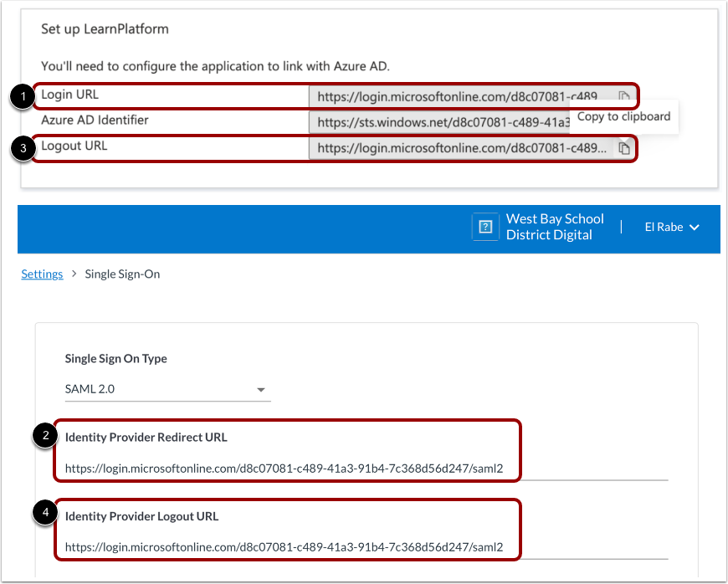Go to Settings via the breadcrumb link
This screenshot has width=728, height=584.
coord(42,274)
